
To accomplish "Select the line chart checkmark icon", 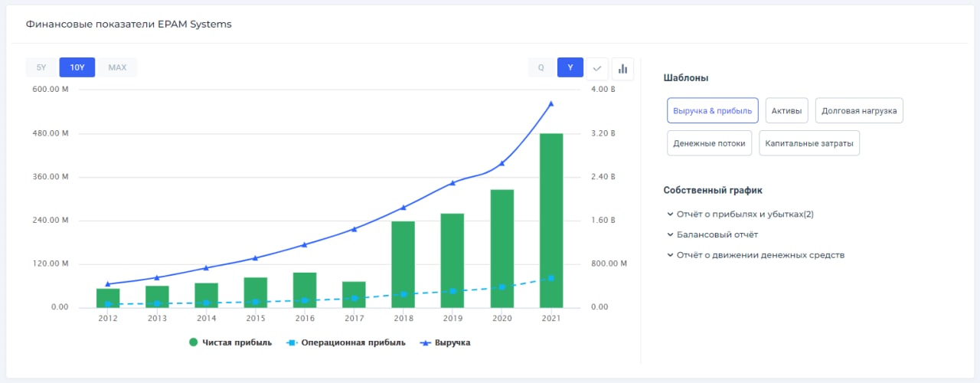I will pos(597,68).
